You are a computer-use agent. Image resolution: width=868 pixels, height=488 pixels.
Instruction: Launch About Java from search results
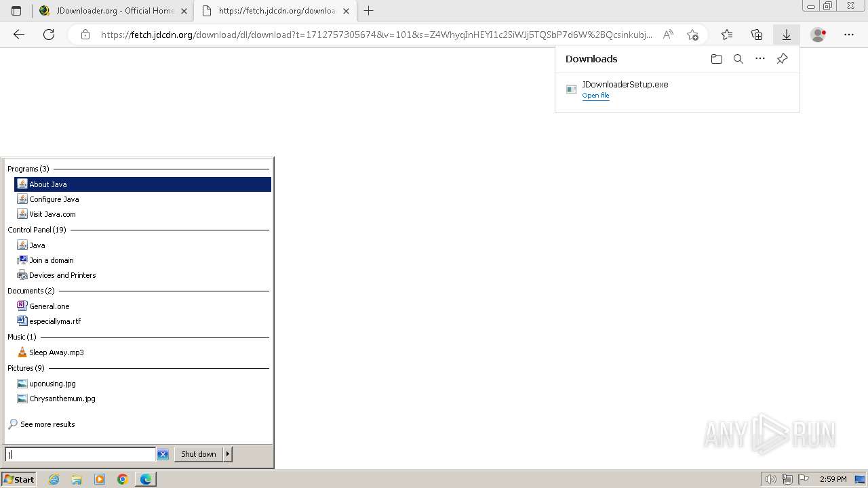pos(142,184)
